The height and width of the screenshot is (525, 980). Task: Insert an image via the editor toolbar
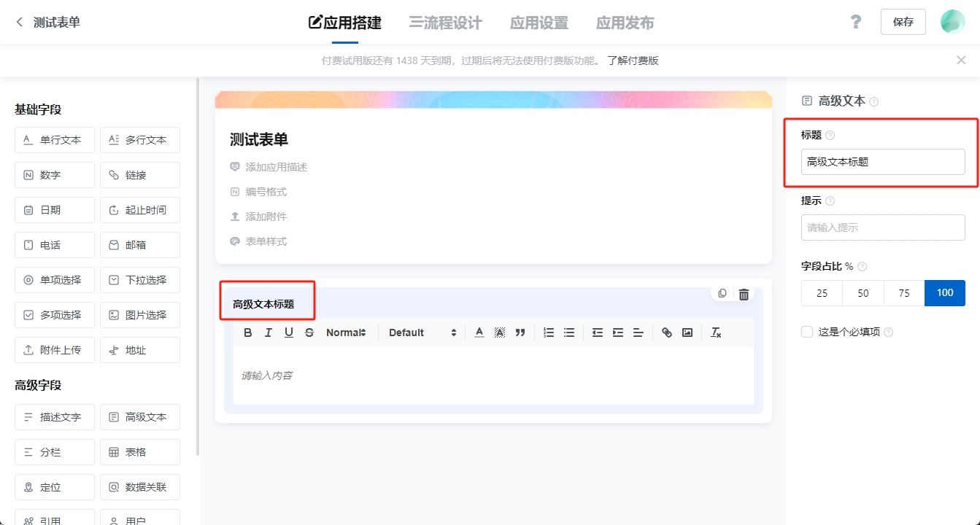(687, 332)
